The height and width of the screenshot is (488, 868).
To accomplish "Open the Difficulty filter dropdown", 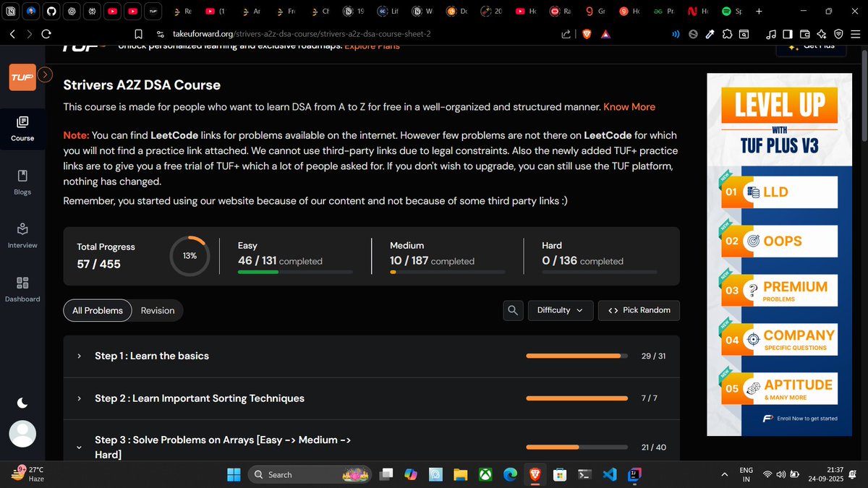I will (561, 310).
